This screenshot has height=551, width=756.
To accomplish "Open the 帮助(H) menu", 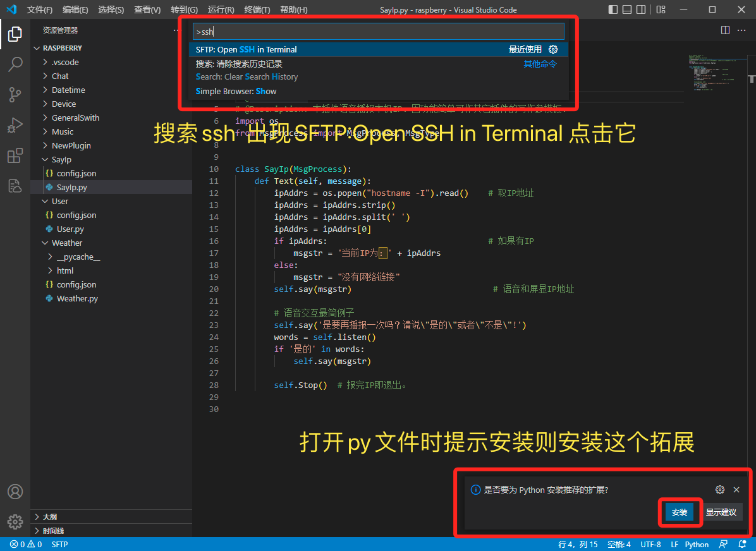I will [294, 9].
